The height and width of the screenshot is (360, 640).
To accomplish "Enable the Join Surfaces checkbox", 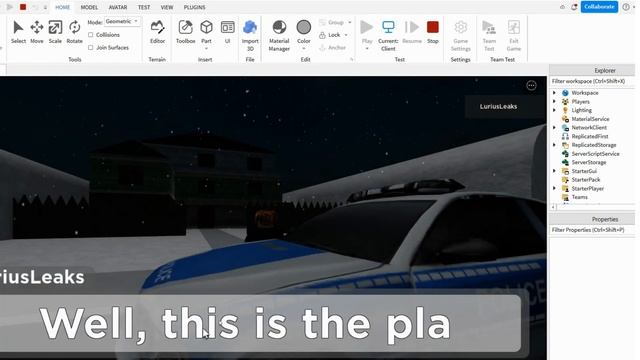I will pyautogui.click(x=91, y=48).
